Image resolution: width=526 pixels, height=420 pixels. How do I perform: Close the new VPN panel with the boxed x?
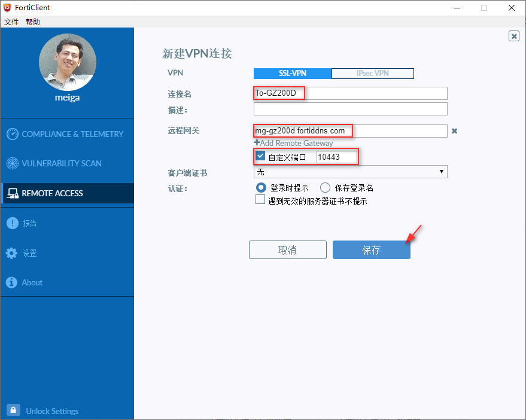pyautogui.click(x=513, y=36)
